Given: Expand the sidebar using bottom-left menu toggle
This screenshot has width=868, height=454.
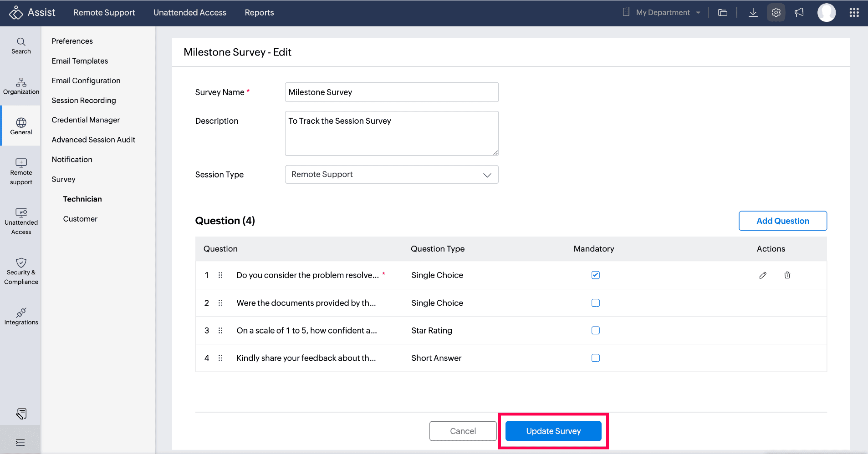Looking at the screenshot, I should (20, 443).
